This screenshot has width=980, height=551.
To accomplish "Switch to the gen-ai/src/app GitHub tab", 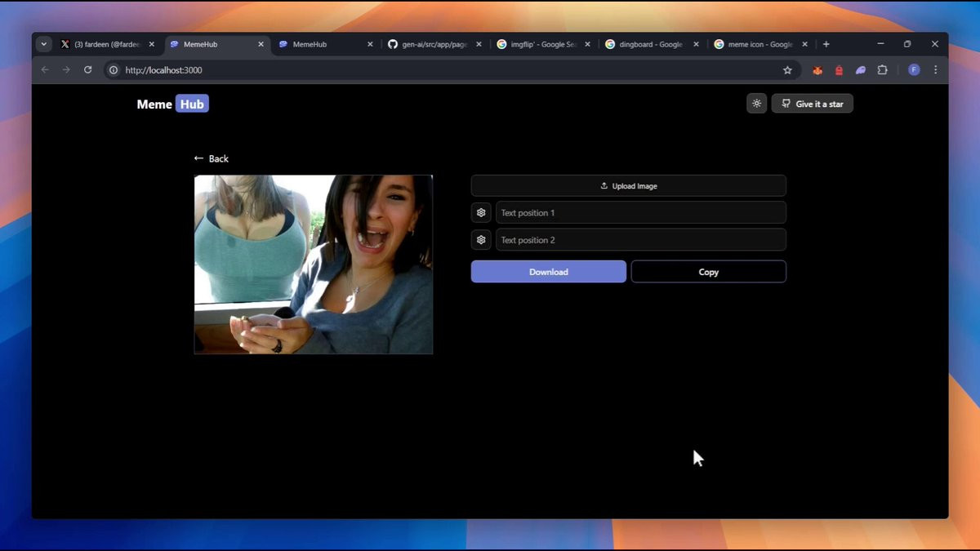I will click(434, 44).
